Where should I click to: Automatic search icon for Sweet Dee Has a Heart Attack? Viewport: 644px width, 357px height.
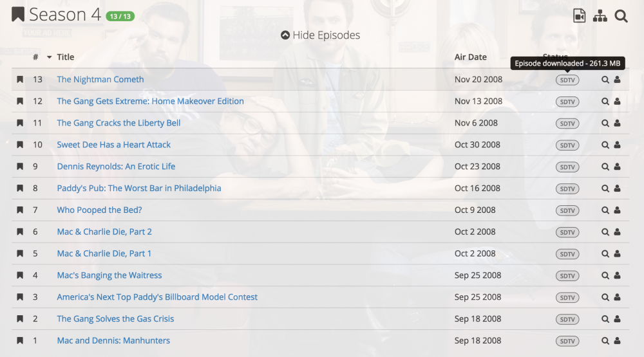(x=605, y=145)
